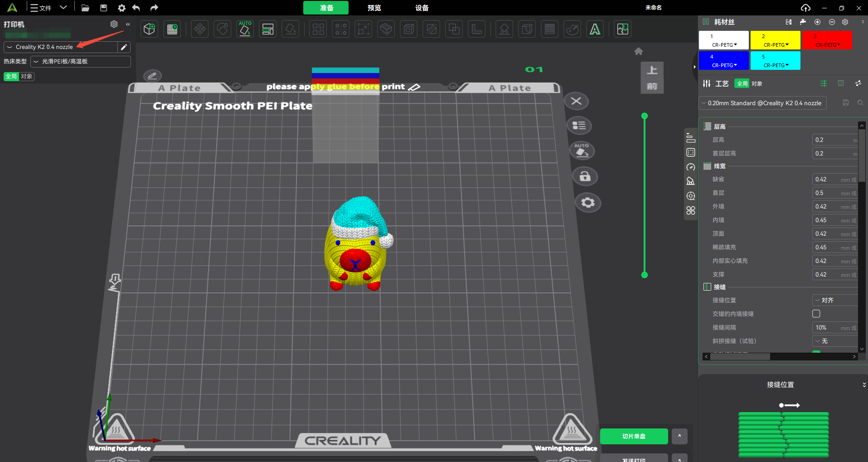Screen dimensions: 868x462
Task: Click the mesh boolean overlapping-squares icon
Action: (x=454, y=29)
